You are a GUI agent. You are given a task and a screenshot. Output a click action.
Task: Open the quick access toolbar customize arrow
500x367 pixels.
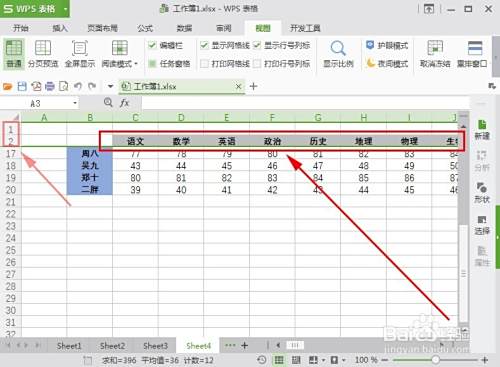click(110, 87)
